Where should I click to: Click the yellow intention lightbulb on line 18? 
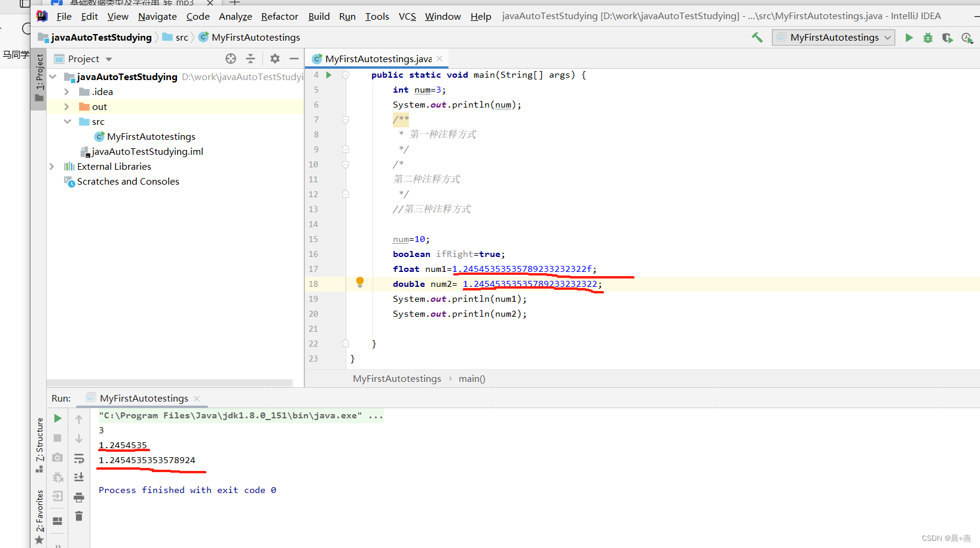click(x=360, y=282)
